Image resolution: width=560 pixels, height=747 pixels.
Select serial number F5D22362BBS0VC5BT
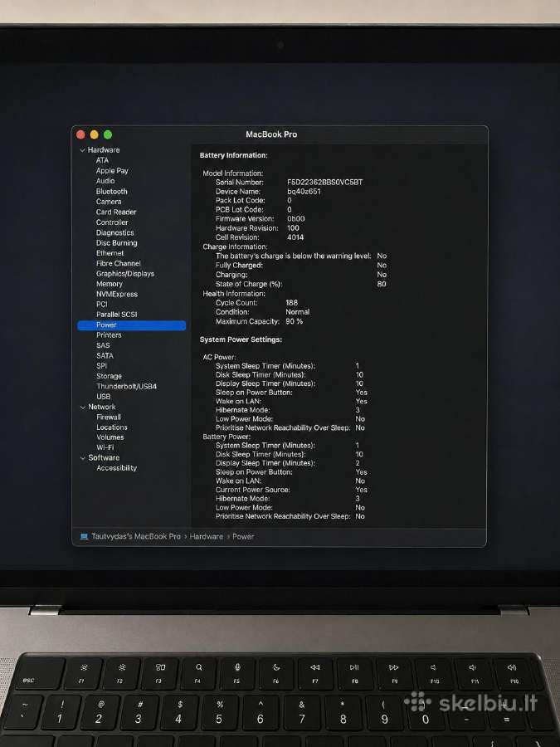(324, 182)
